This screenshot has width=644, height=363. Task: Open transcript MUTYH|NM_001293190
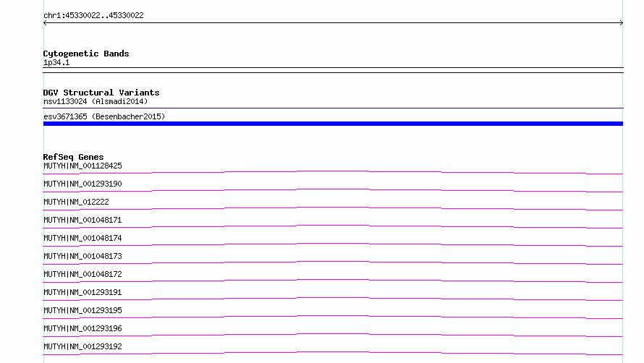pyautogui.click(x=82, y=184)
